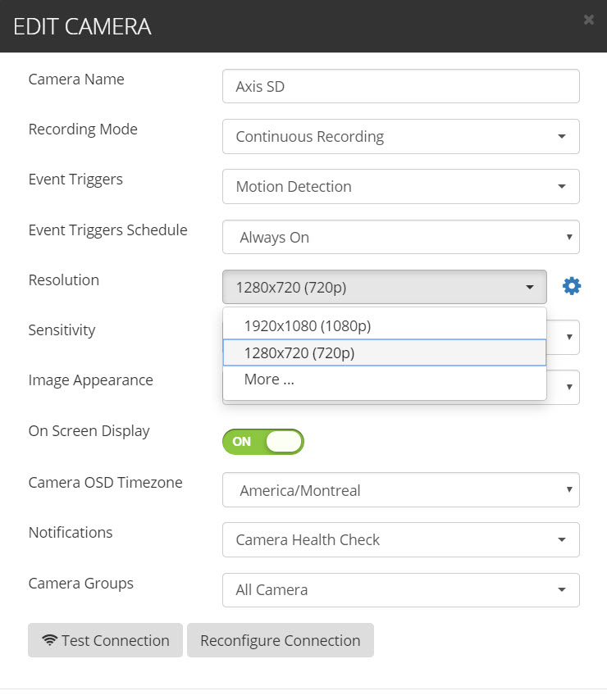Collapse the Resolution dropdown
The image size is (607, 700).
tap(384, 287)
